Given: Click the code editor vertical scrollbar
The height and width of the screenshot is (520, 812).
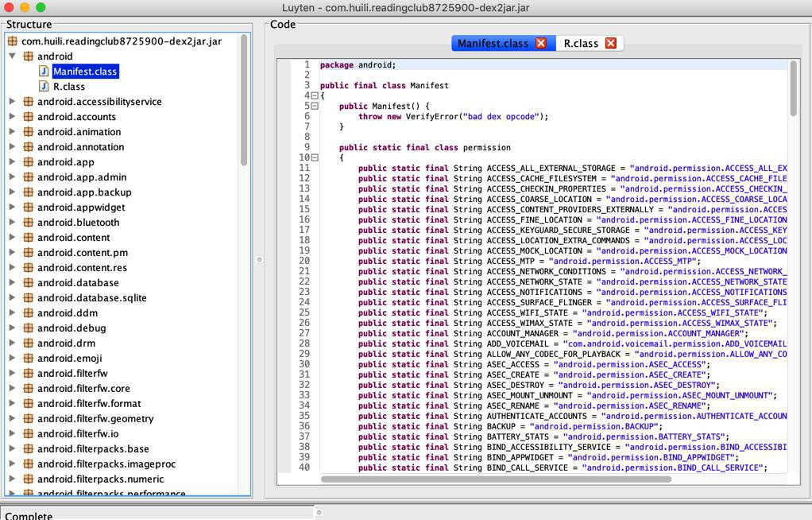Looking at the screenshot, I should [x=794, y=88].
